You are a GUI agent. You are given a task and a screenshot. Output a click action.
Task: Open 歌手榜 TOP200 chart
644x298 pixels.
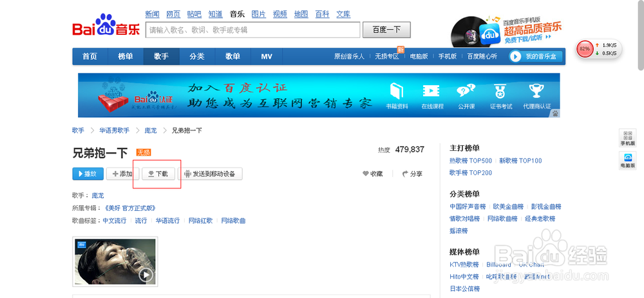471,173
